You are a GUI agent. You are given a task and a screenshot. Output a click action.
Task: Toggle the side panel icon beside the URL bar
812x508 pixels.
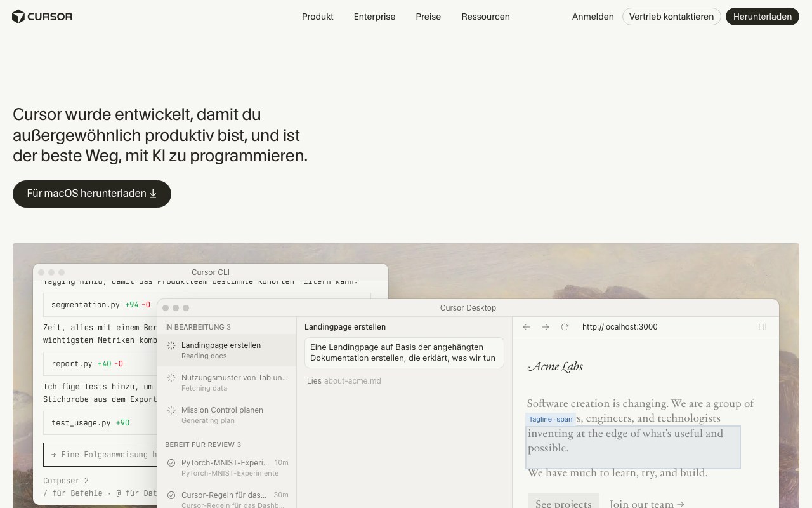[763, 327]
